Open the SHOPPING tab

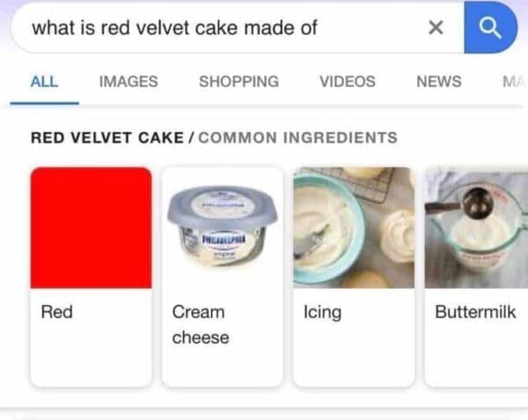click(x=238, y=81)
